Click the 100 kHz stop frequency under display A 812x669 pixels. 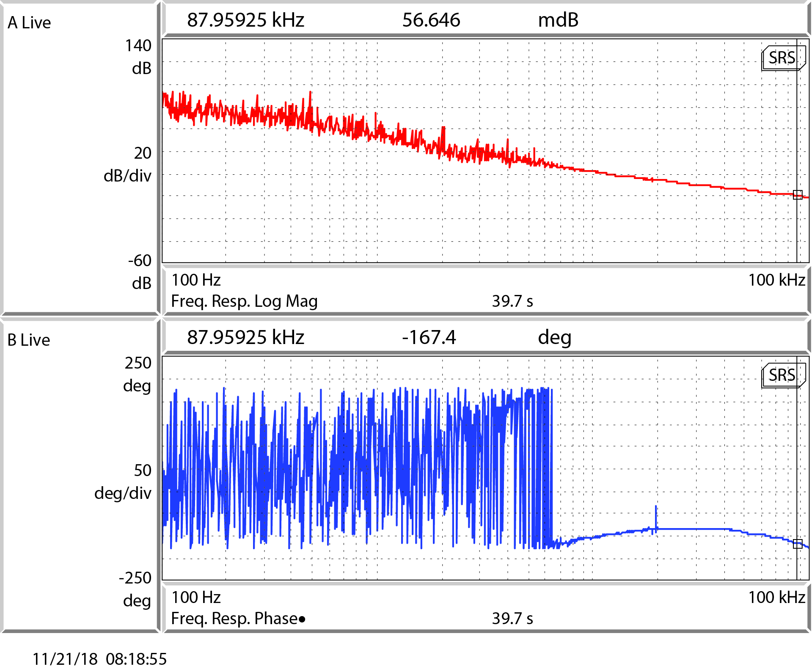777,280
